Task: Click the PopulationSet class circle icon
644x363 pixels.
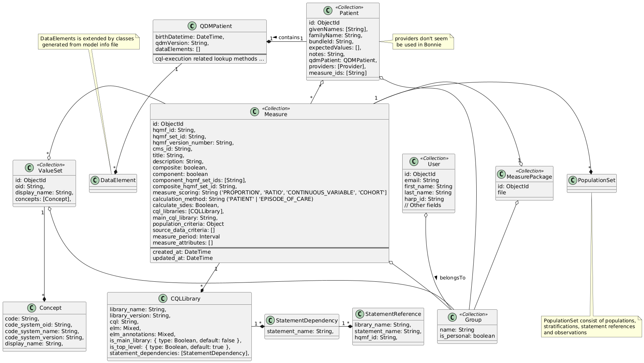Action: click(573, 180)
